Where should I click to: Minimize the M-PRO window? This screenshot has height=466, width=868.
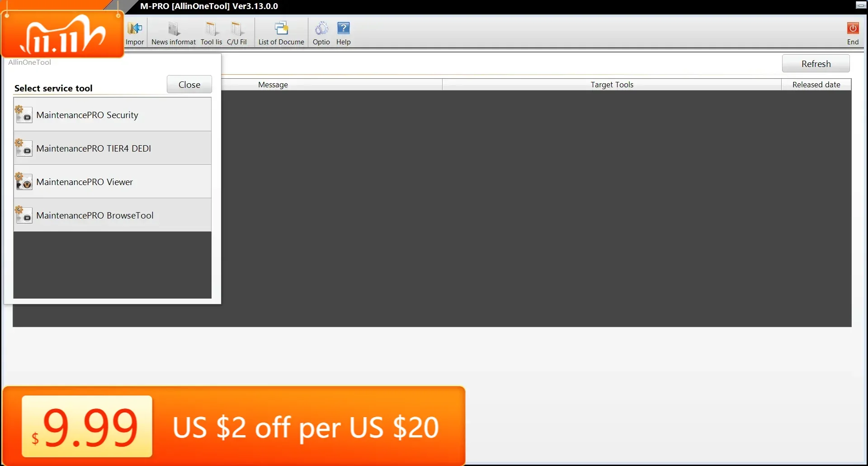[860, 5]
